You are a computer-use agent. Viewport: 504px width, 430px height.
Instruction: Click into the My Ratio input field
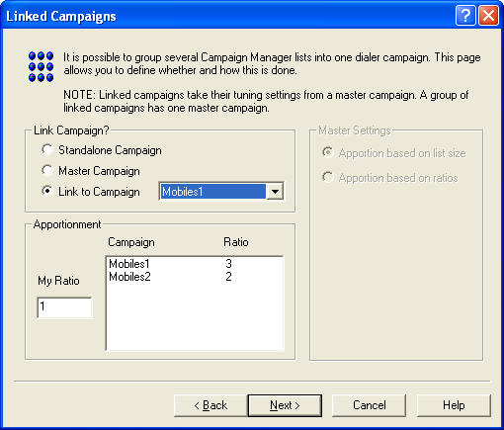pos(64,307)
